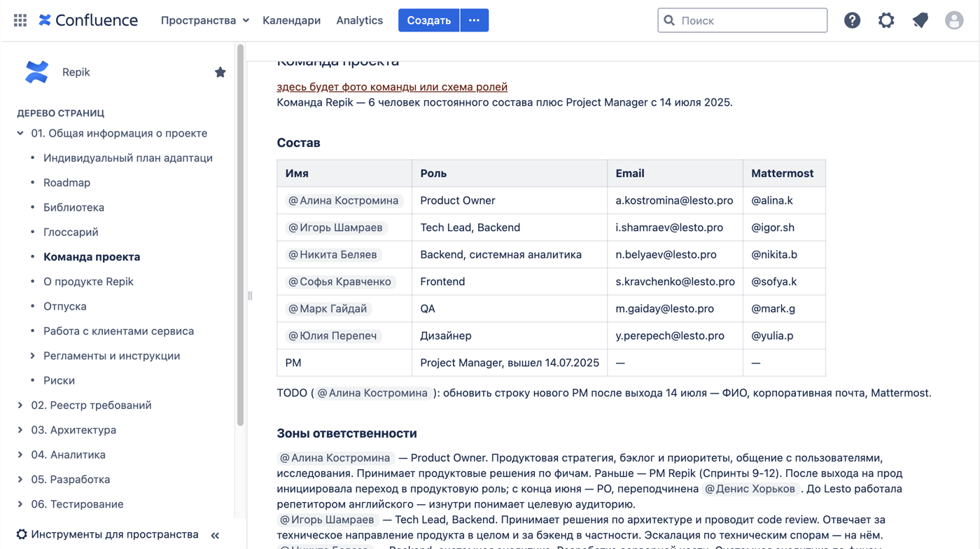This screenshot has width=980, height=549.
Task: Expand the '02. Реестр требований' section
Action: [x=20, y=405]
